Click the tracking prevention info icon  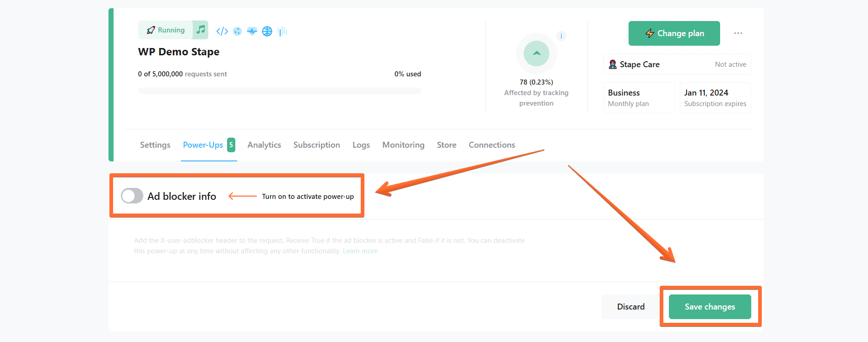coord(561,36)
